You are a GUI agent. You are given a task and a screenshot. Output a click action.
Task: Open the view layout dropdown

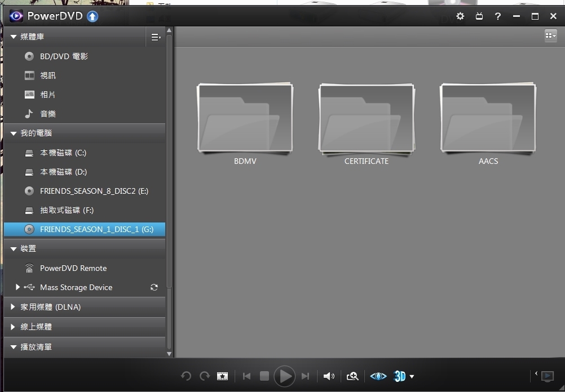pyautogui.click(x=550, y=35)
